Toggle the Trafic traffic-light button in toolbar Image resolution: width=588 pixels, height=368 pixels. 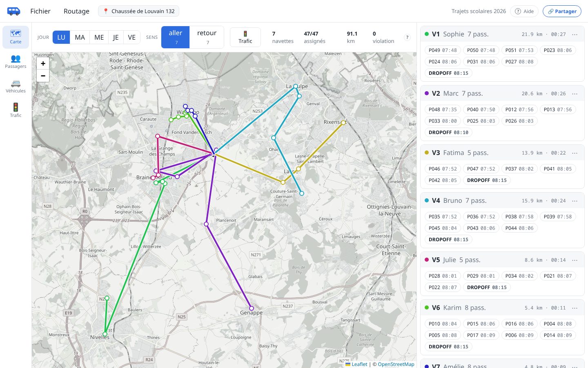245,37
